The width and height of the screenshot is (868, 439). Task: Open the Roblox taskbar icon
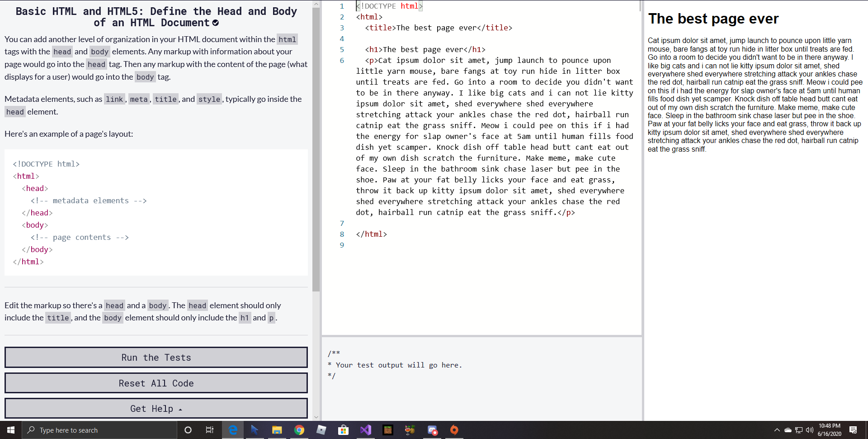pyautogui.click(x=321, y=430)
